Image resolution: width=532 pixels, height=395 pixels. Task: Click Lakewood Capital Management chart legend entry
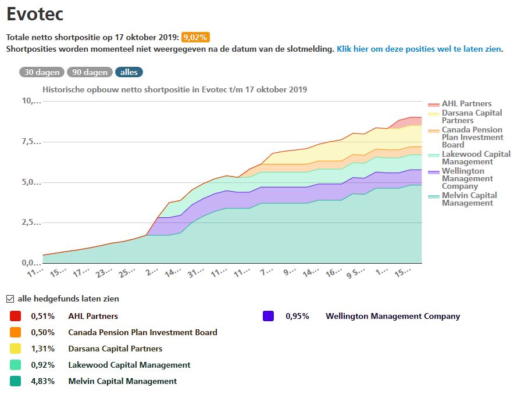tap(475, 157)
